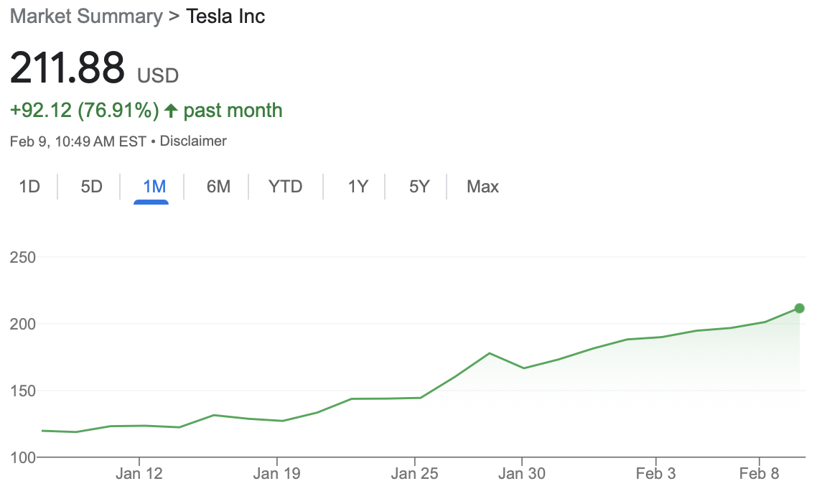The width and height of the screenshot is (817, 504).
Task: Click the green up arrow icon
Action: 171,111
